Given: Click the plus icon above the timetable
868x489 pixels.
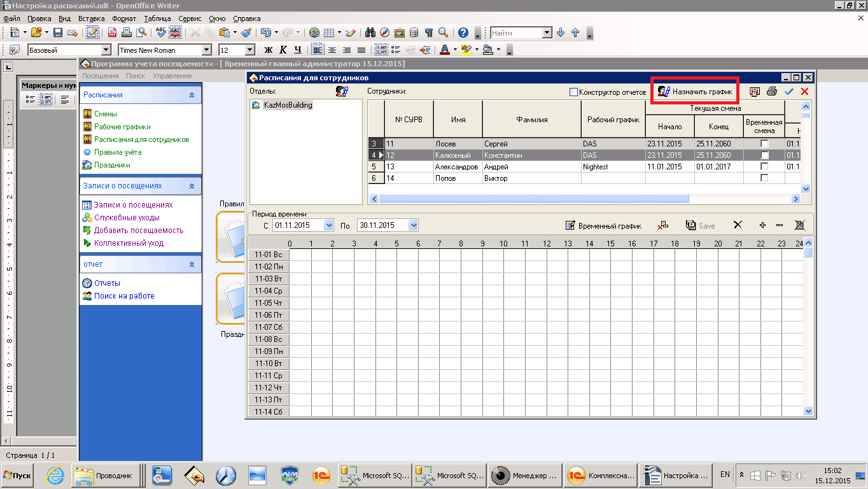Looking at the screenshot, I should (x=762, y=225).
